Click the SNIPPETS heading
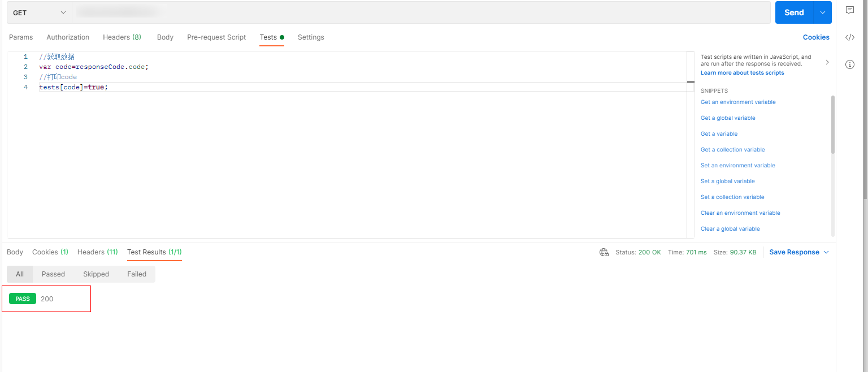Image resolution: width=868 pixels, height=372 pixels. point(714,90)
